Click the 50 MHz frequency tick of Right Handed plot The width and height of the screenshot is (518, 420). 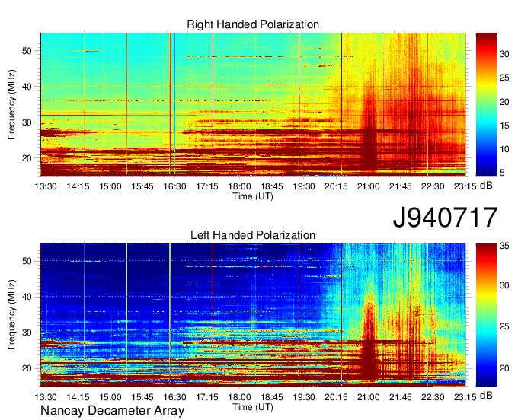coord(27,51)
